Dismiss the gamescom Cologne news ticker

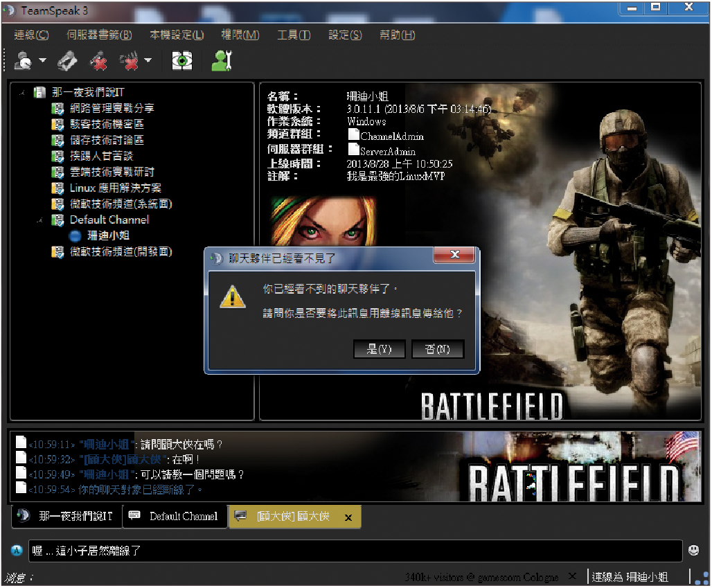[573, 576]
